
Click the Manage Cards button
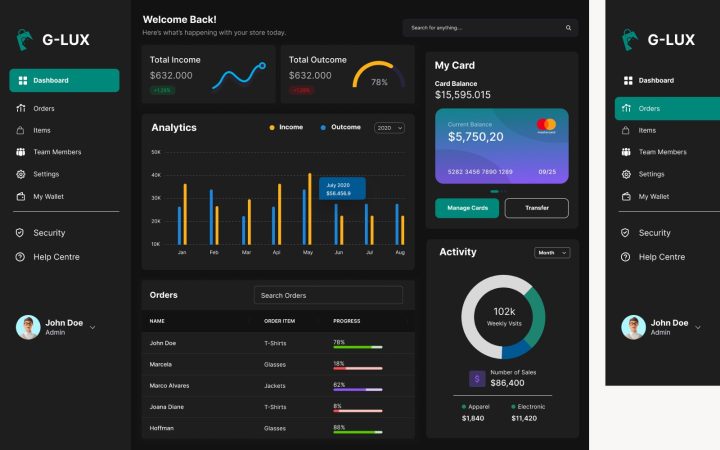[467, 208]
